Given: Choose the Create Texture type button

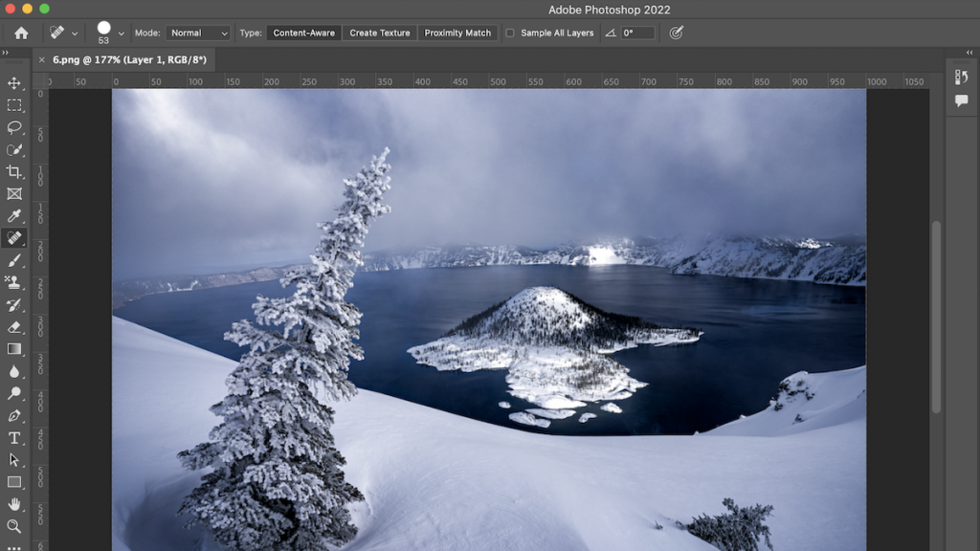Looking at the screenshot, I should click(x=380, y=33).
